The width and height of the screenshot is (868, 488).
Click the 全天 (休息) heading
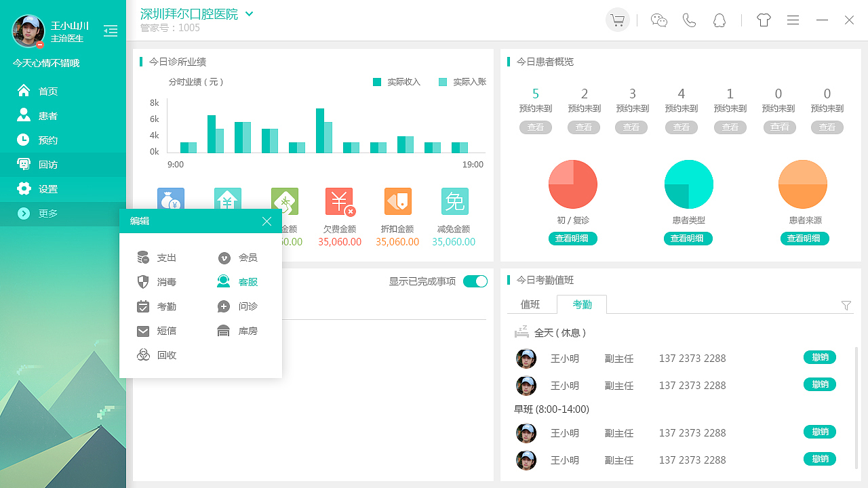click(560, 333)
